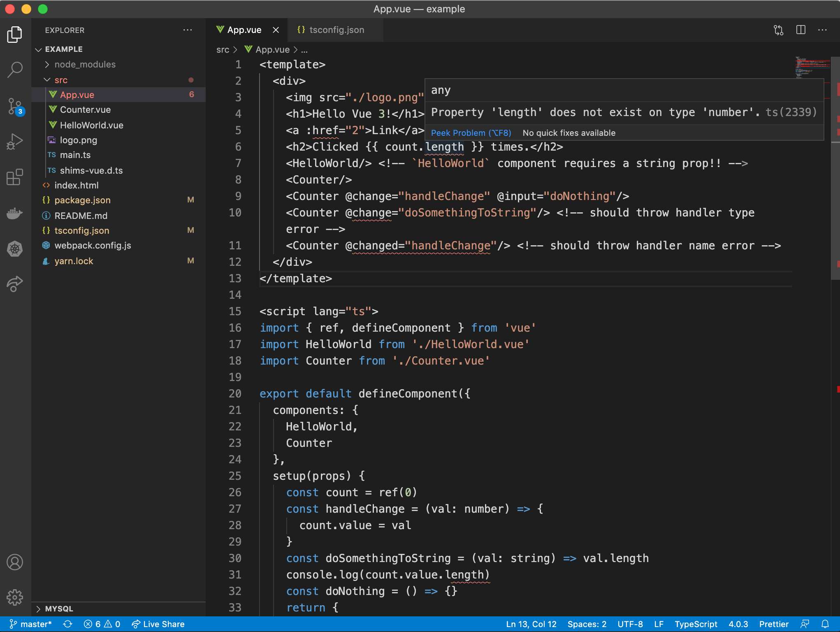
Task: Open the Manage gear icon
Action: point(15,597)
